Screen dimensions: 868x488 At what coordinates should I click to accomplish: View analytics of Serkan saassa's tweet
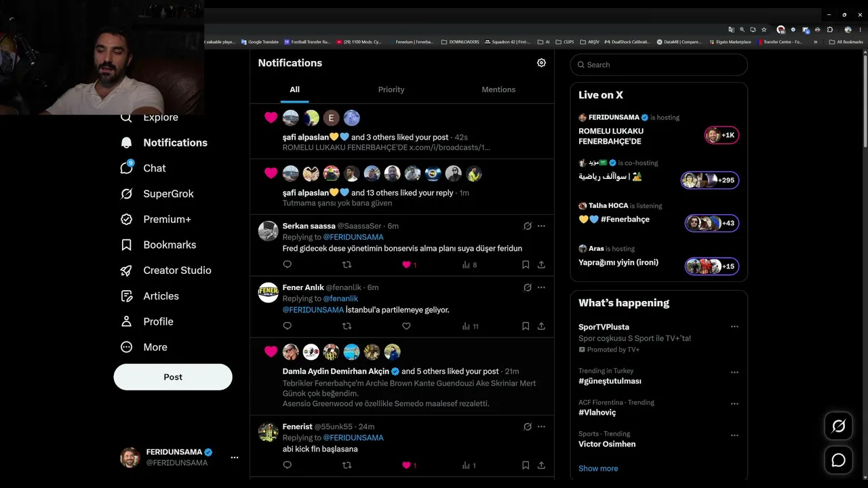click(469, 265)
